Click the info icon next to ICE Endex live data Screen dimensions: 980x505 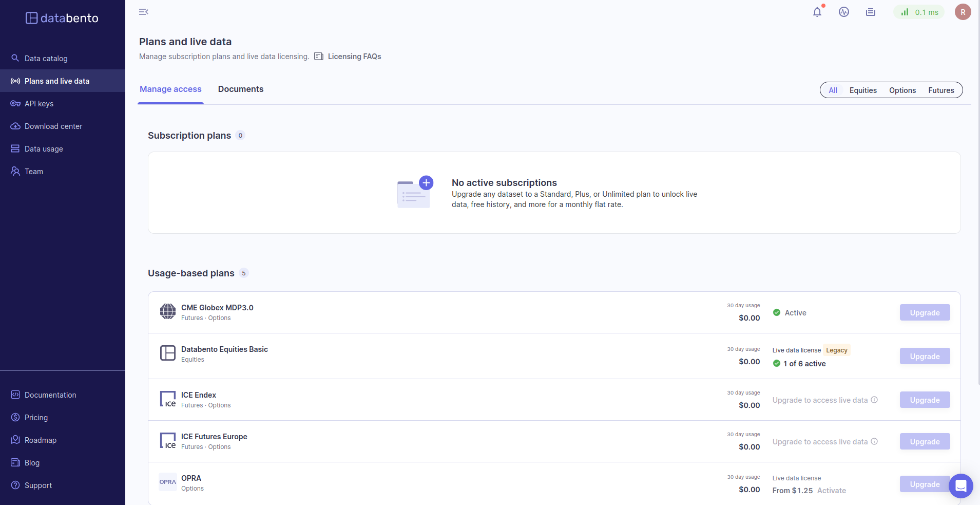tap(874, 400)
